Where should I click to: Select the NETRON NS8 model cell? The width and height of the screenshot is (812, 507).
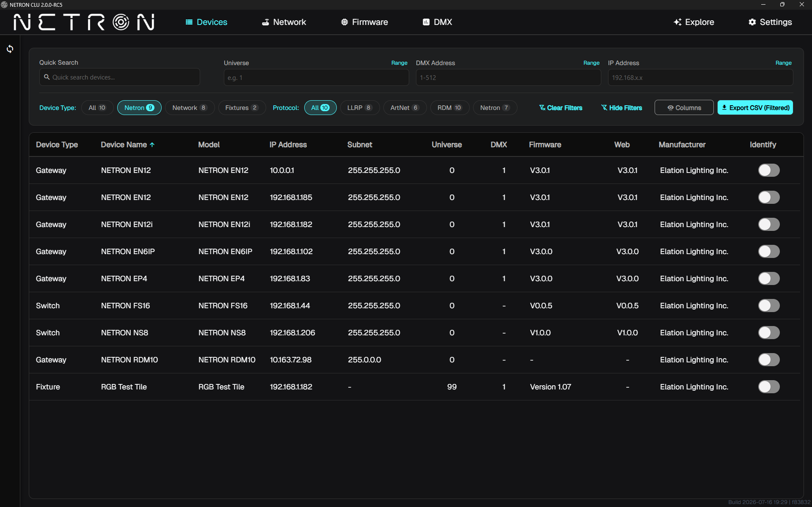point(222,333)
